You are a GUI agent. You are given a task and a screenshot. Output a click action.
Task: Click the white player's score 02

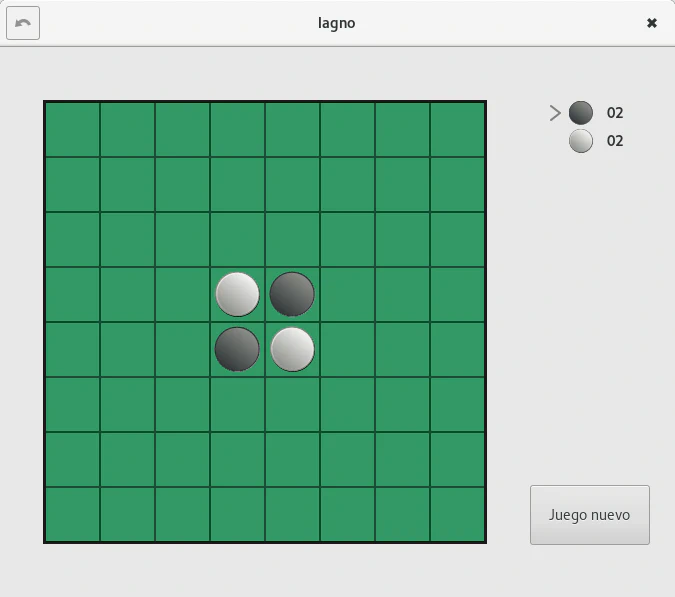615,141
